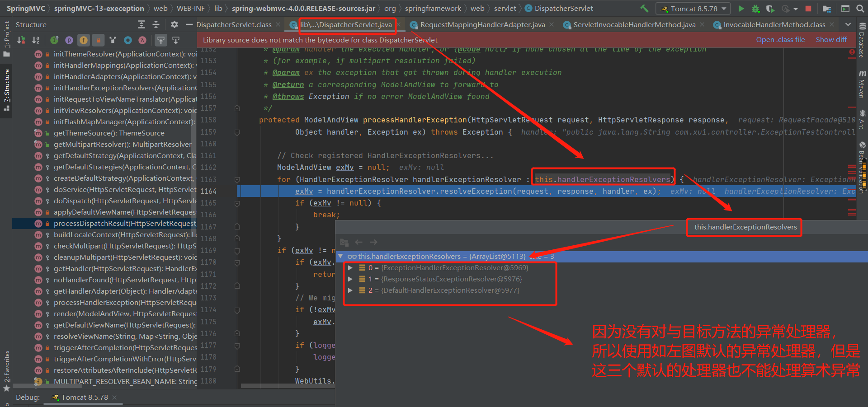Open the Maven tool window

pos(862,84)
